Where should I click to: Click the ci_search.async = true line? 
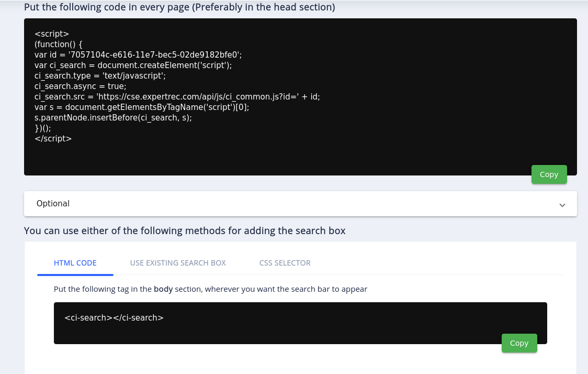point(81,86)
